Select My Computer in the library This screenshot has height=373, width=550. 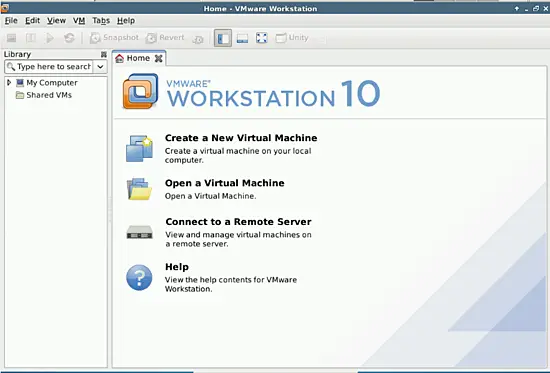coord(47,83)
